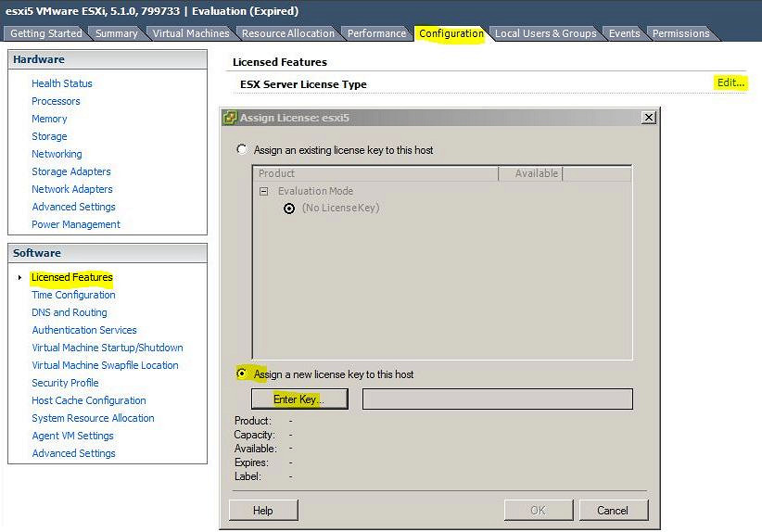Switch to the Events tab
This screenshot has width=762, height=532.
point(625,33)
